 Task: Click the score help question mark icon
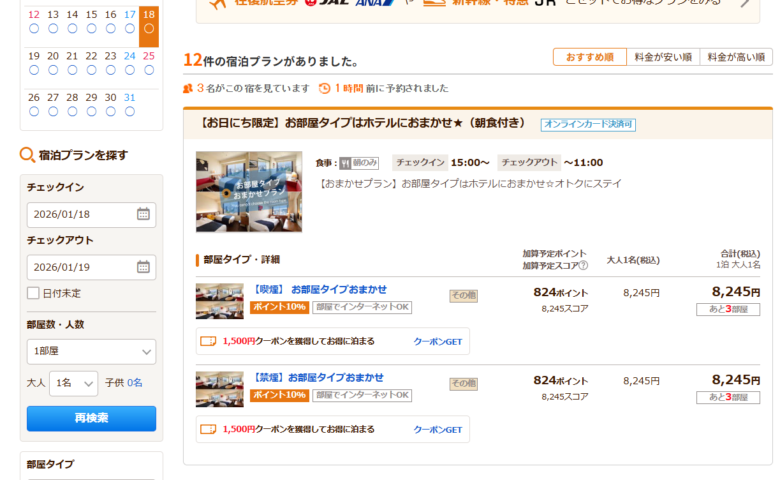(583, 265)
